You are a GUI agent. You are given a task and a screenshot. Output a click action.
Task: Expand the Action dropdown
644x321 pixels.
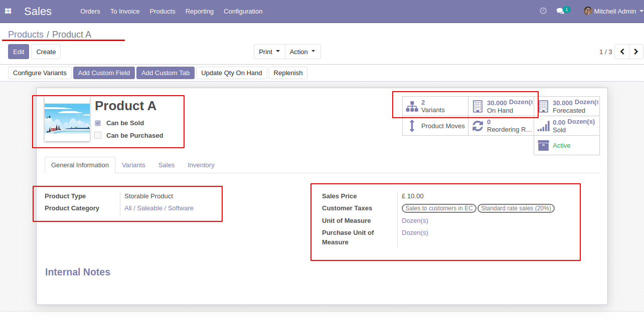coord(302,52)
